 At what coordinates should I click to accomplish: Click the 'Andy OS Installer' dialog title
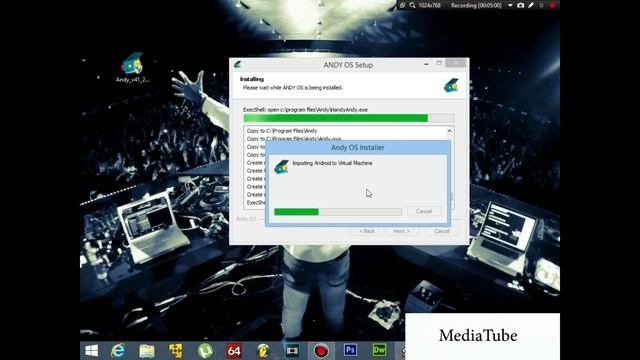[x=358, y=147]
